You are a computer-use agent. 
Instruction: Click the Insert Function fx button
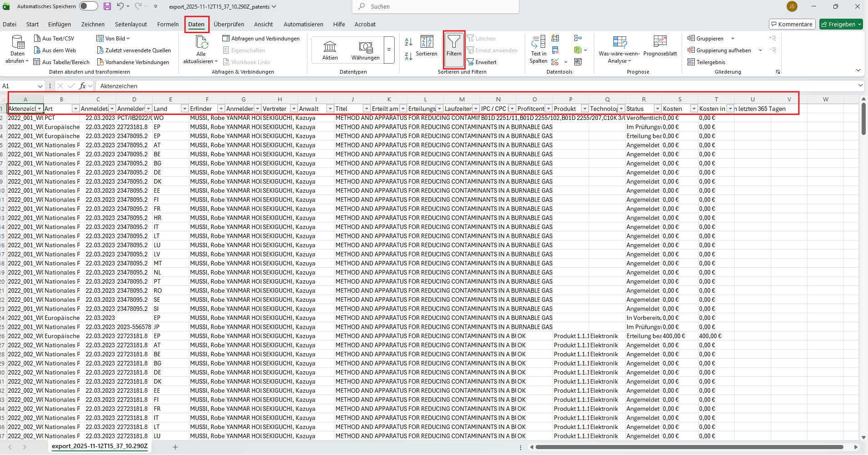pyautogui.click(x=82, y=86)
